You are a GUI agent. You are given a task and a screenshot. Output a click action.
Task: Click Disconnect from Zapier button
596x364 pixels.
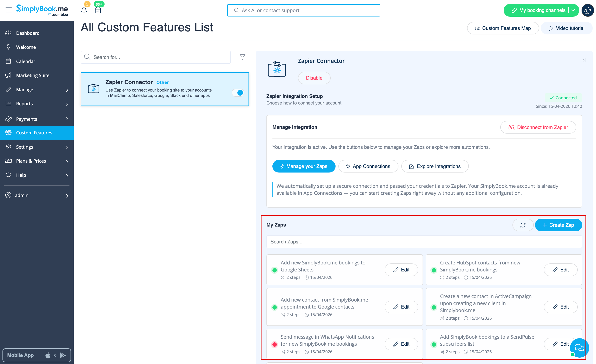(538, 127)
